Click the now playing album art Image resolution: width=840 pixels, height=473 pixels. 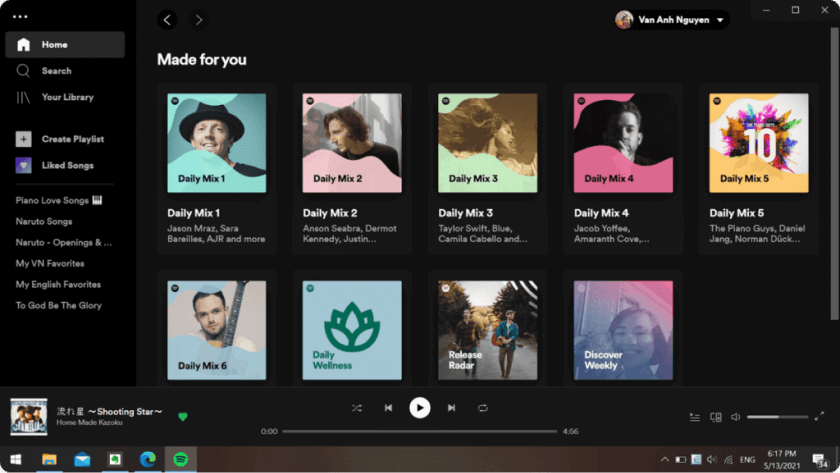29,417
